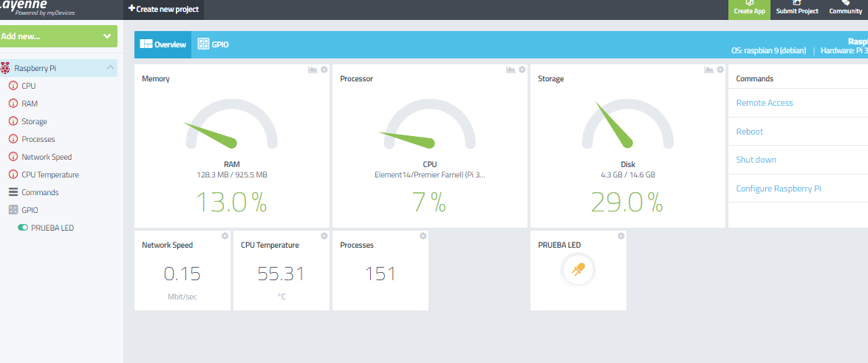The width and height of the screenshot is (868, 363).
Task: Click Create new project button
Action: tap(163, 9)
